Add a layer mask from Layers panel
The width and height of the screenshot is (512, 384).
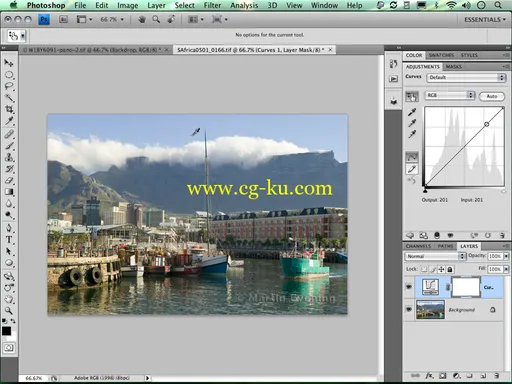443,376
